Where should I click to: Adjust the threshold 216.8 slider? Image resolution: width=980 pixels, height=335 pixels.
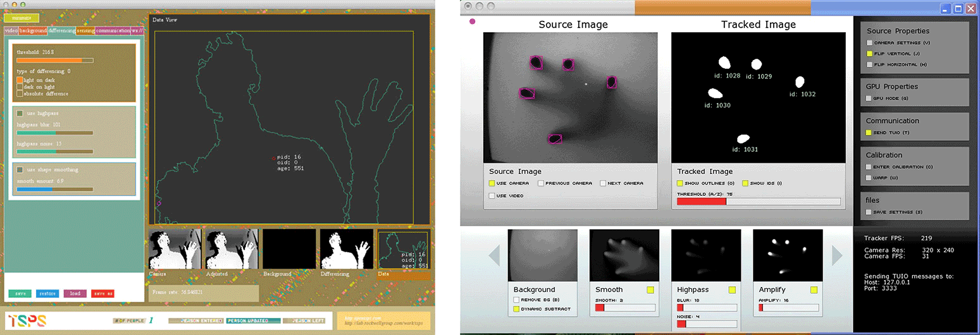point(55,61)
